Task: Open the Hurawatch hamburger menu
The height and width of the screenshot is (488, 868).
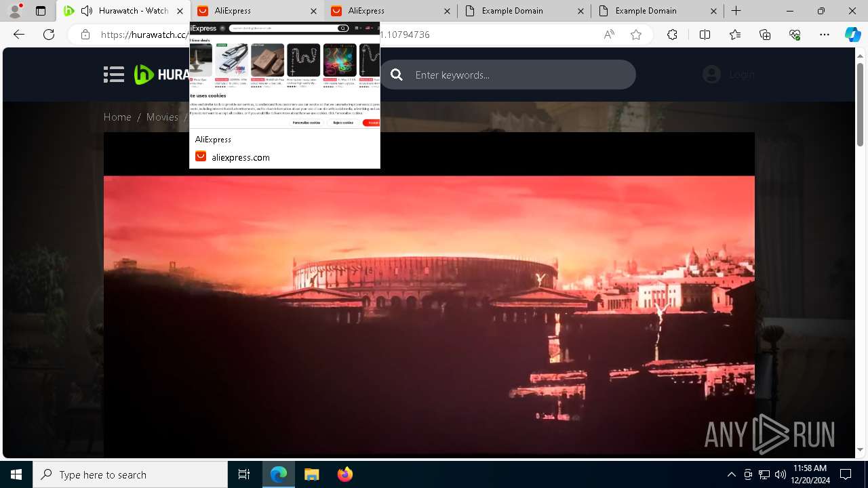Action: 114,75
